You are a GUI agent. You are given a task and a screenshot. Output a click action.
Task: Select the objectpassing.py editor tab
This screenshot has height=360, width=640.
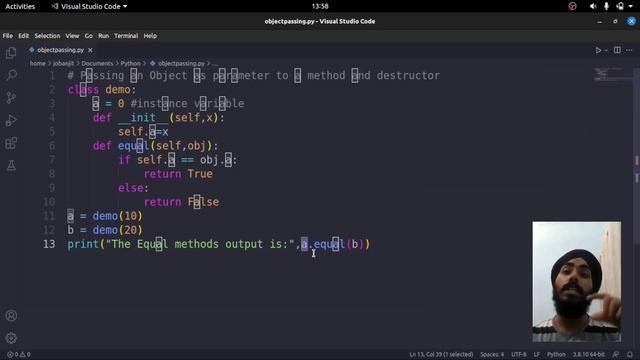click(60, 50)
